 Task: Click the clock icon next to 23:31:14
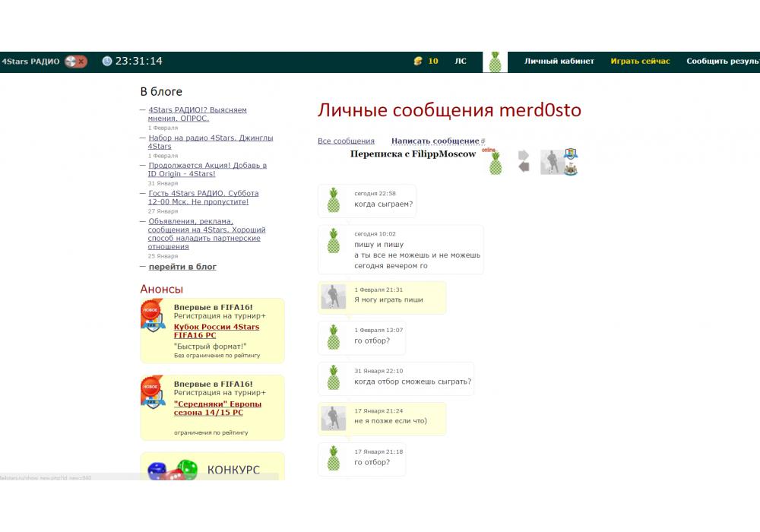click(x=107, y=61)
